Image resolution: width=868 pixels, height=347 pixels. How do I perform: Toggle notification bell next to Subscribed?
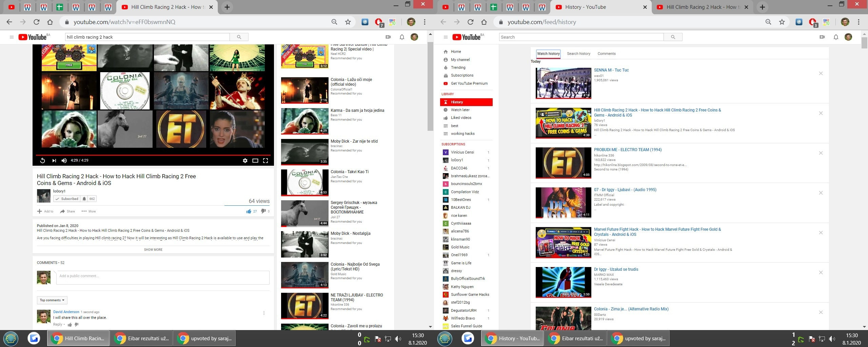point(84,199)
